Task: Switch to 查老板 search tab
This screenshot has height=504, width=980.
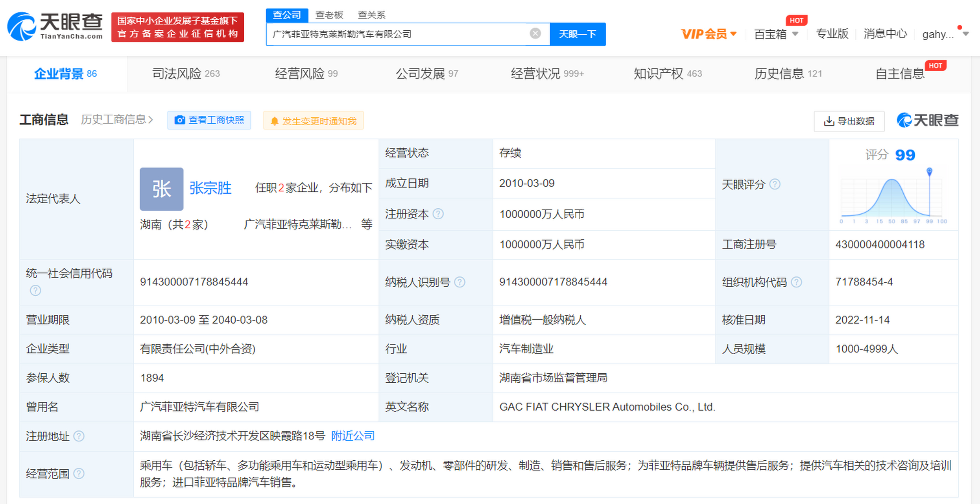Action: pyautogui.click(x=329, y=15)
